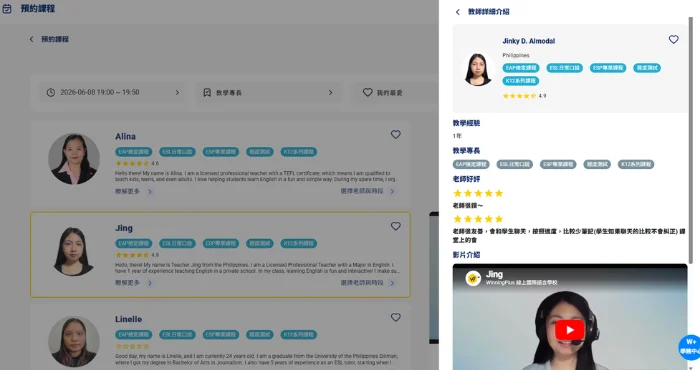The width and height of the screenshot is (700, 370).
Task: Open the W+ 學務中心 floating button
Action: 690,347
